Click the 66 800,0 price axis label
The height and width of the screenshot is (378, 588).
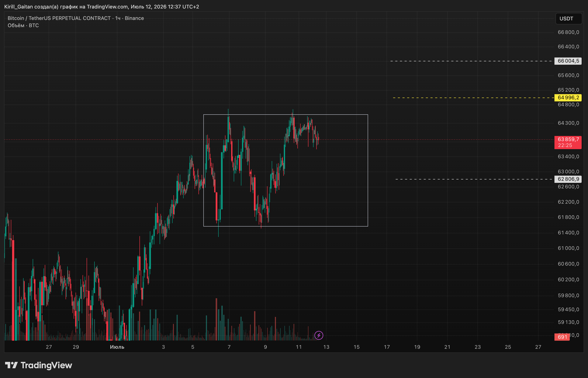568,32
